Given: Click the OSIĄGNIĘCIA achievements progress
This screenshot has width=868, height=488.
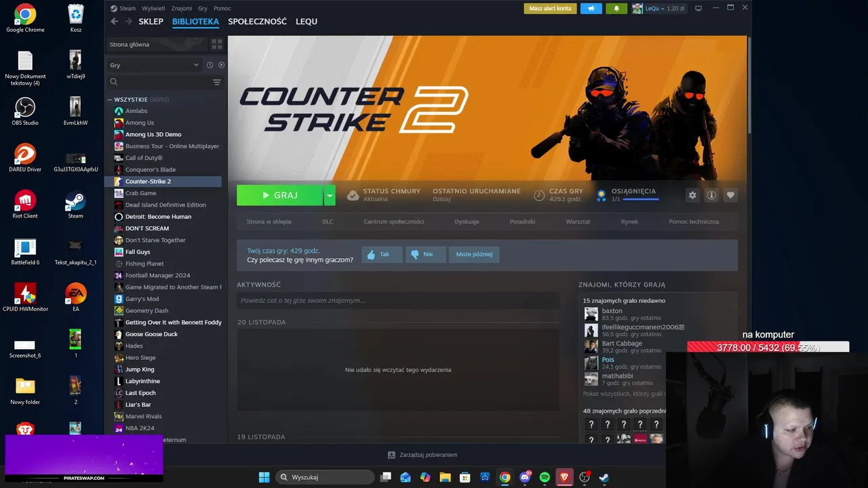Looking at the screenshot, I should point(627,195).
